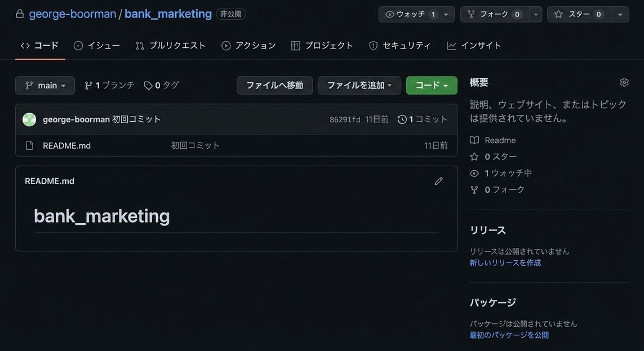Click the ファイルへ移動 button

pyautogui.click(x=275, y=86)
